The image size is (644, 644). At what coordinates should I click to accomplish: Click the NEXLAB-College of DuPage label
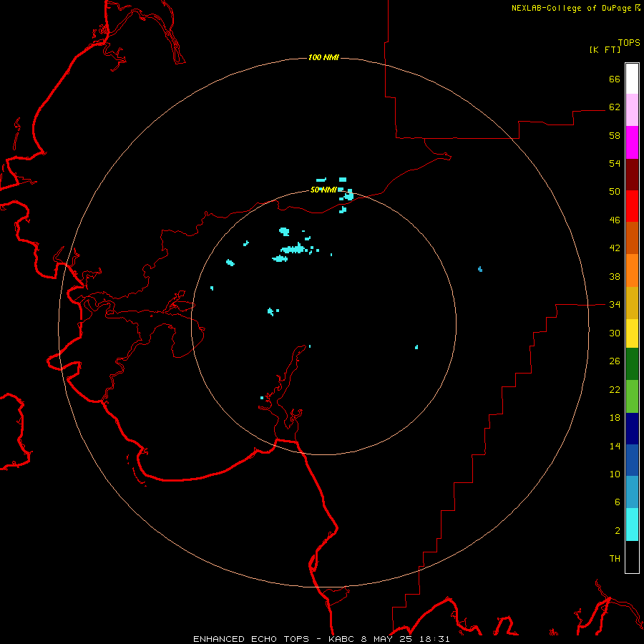click(571, 8)
